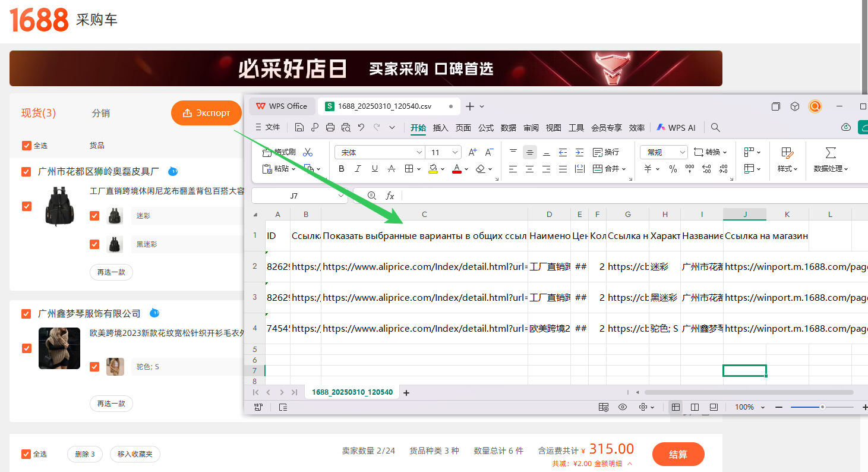Image resolution: width=868 pixels, height=472 pixels.
Task: Click the percent style icon
Action: [x=673, y=169]
